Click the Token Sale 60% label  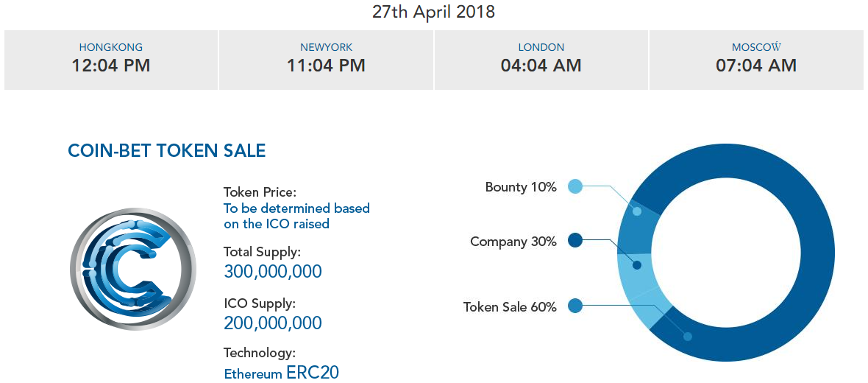(510, 306)
